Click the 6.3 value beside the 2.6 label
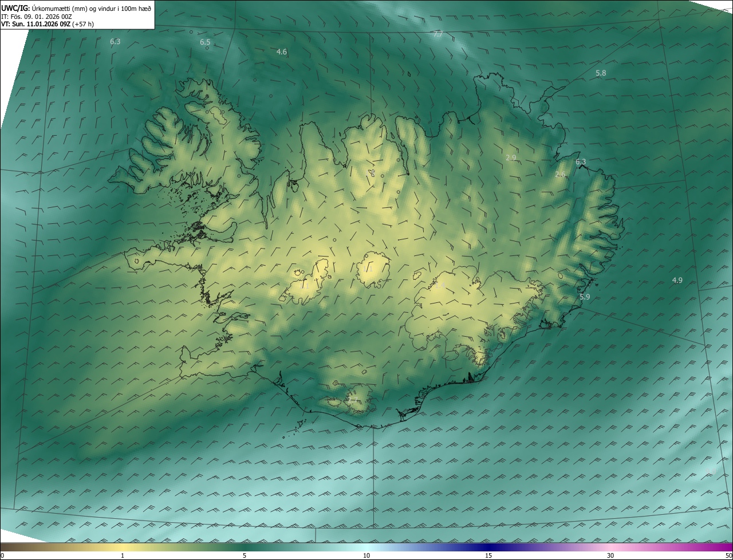The width and height of the screenshot is (733, 560). (x=581, y=162)
